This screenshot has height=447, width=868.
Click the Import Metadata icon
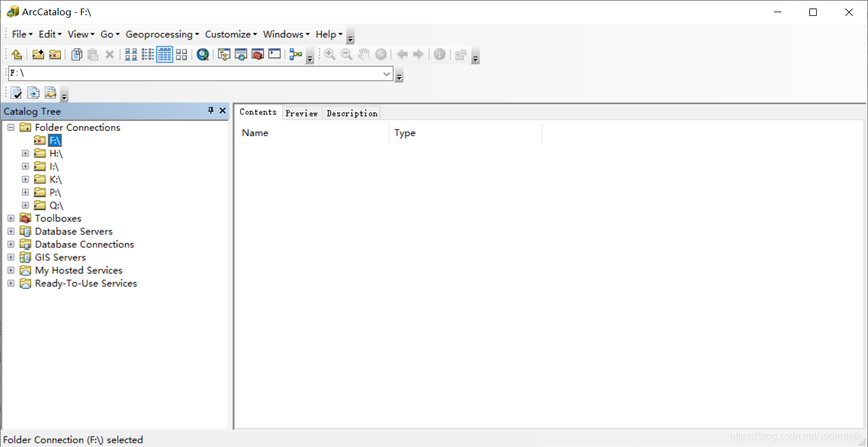pyautogui.click(x=50, y=93)
